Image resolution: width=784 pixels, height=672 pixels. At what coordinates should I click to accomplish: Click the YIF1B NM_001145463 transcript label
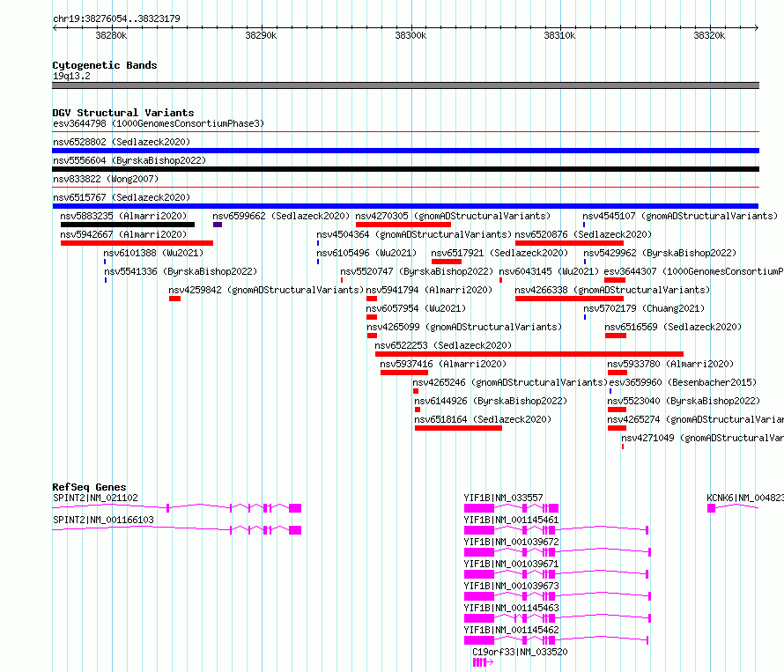pos(512,608)
